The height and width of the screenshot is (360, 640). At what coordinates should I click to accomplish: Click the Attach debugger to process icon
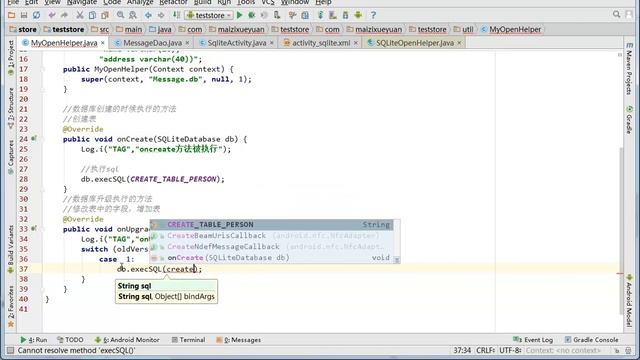277,16
